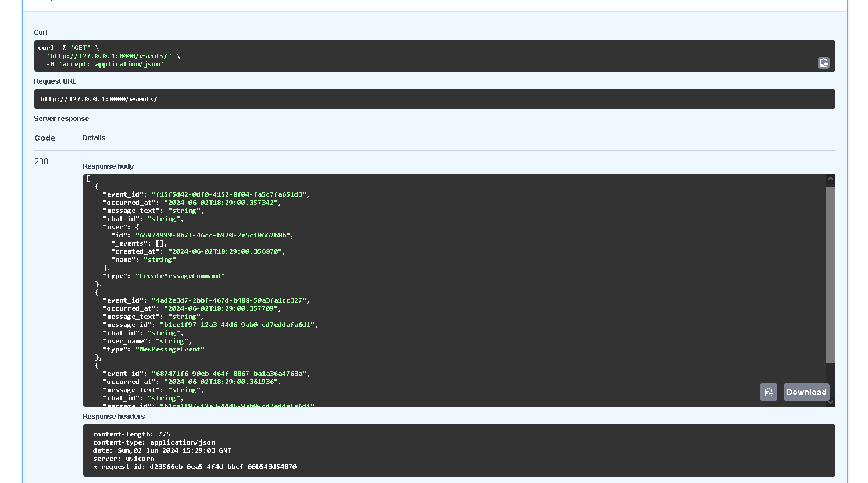Click the Code column header
This screenshot has height=483, width=868.
coord(45,138)
